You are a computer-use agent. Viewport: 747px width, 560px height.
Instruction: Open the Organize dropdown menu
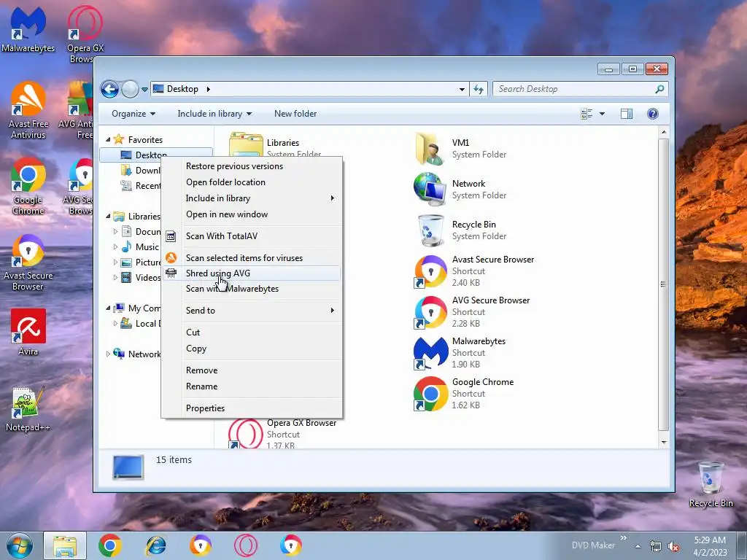(133, 114)
